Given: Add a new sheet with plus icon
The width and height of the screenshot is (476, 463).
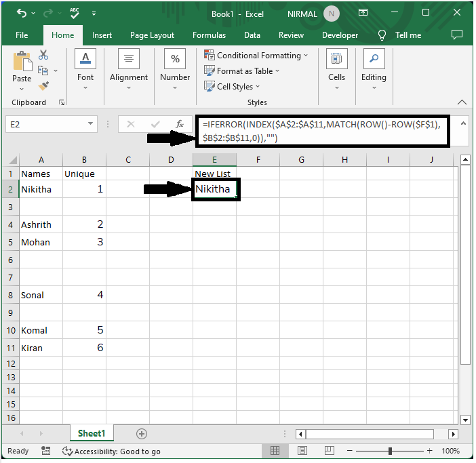Looking at the screenshot, I should 142,434.
